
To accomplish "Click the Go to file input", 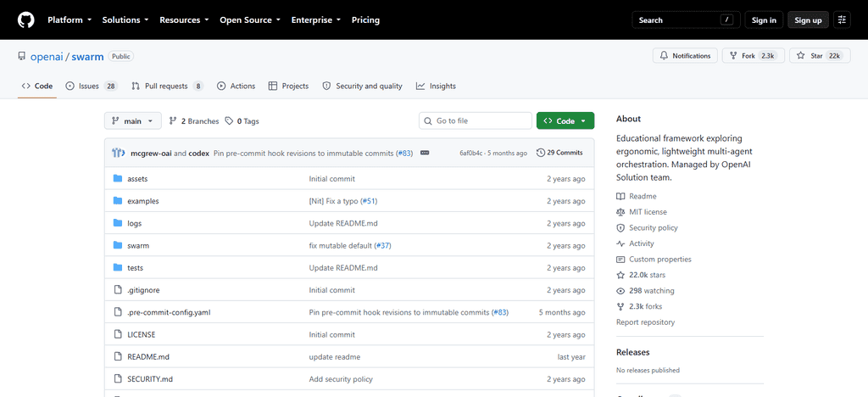I will pos(476,120).
